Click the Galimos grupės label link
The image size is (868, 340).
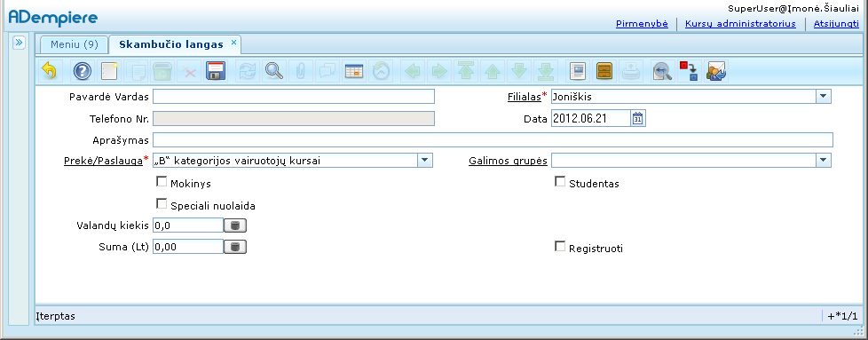[508, 161]
